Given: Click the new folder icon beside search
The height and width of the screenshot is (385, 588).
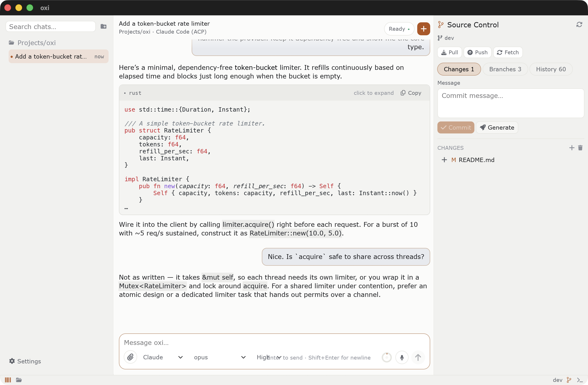Looking at the screenshot, I should coord(104,26).
